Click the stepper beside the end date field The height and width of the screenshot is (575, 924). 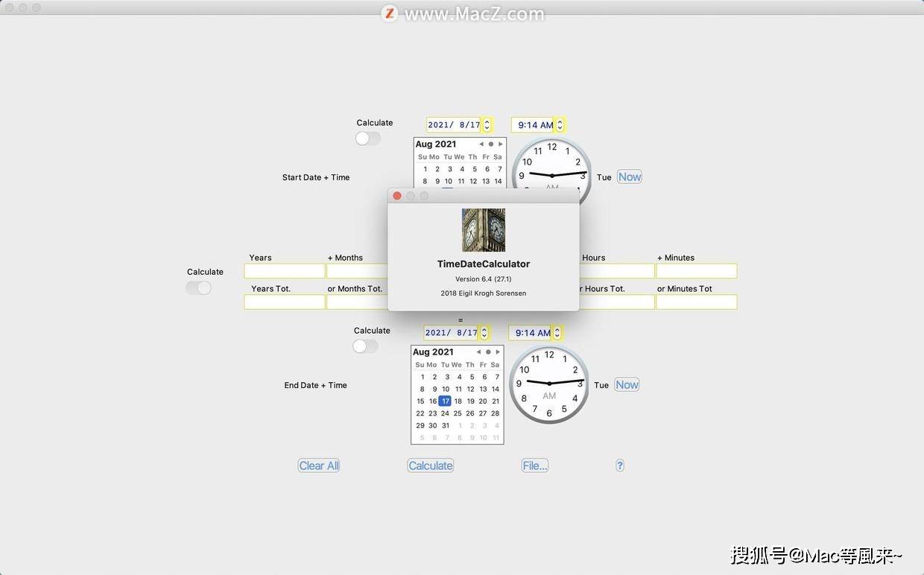click(484, 332)
